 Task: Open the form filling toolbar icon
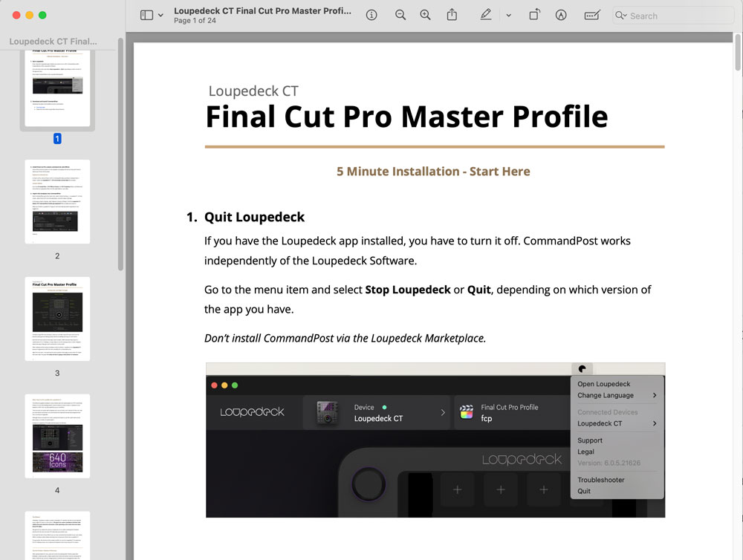click(592, 15)
